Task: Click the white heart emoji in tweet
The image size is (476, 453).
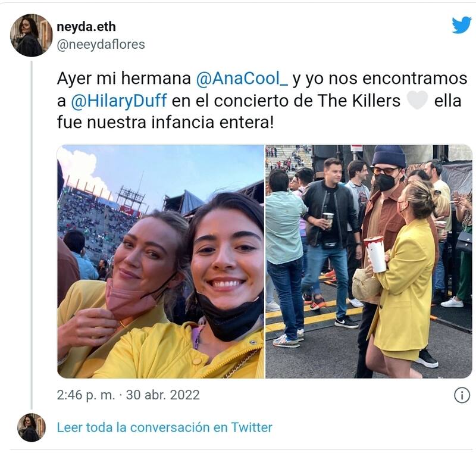Action: [x=417, y=101]
